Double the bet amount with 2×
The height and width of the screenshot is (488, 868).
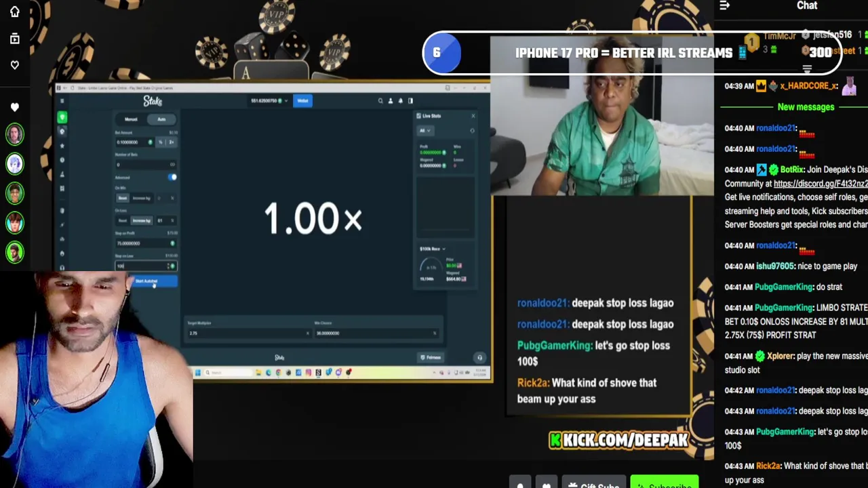172,142
